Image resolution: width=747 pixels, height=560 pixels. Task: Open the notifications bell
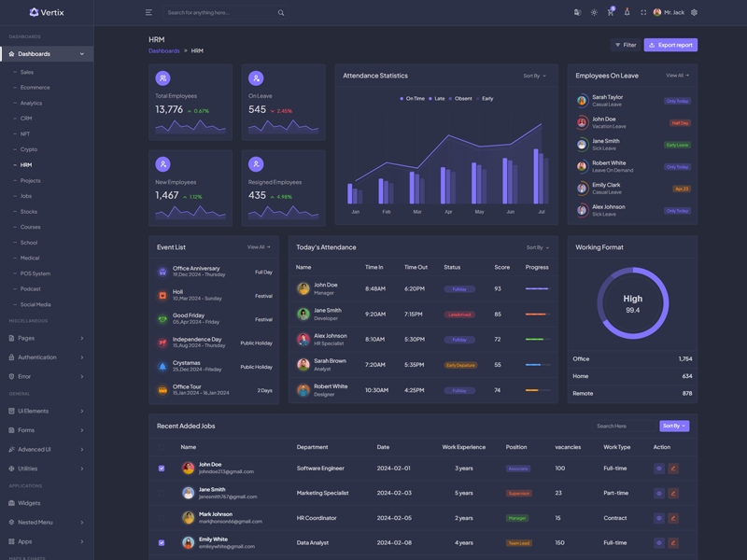click(627, 12)
